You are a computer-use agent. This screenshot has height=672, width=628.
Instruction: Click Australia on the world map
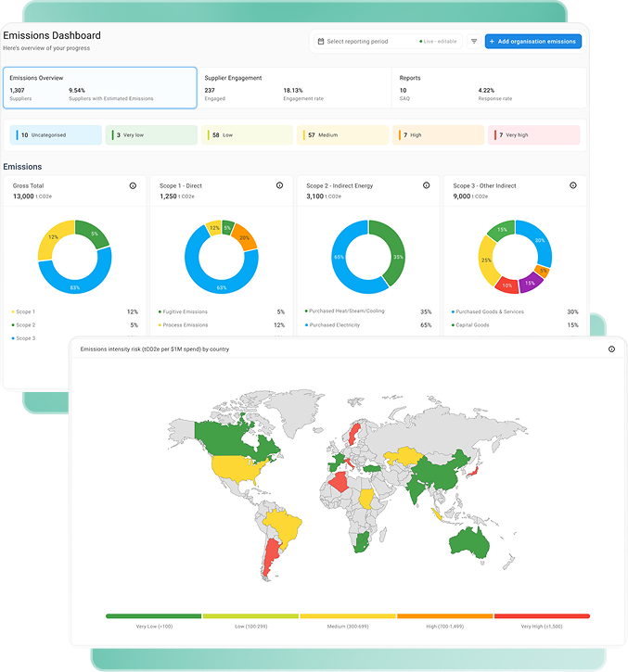(471, 544)
